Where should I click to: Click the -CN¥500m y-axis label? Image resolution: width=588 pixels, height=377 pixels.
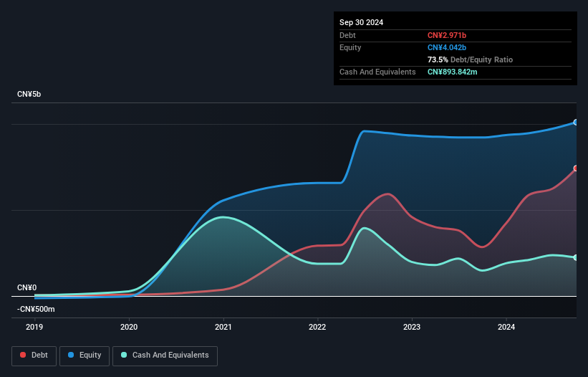tap(36, 309)
